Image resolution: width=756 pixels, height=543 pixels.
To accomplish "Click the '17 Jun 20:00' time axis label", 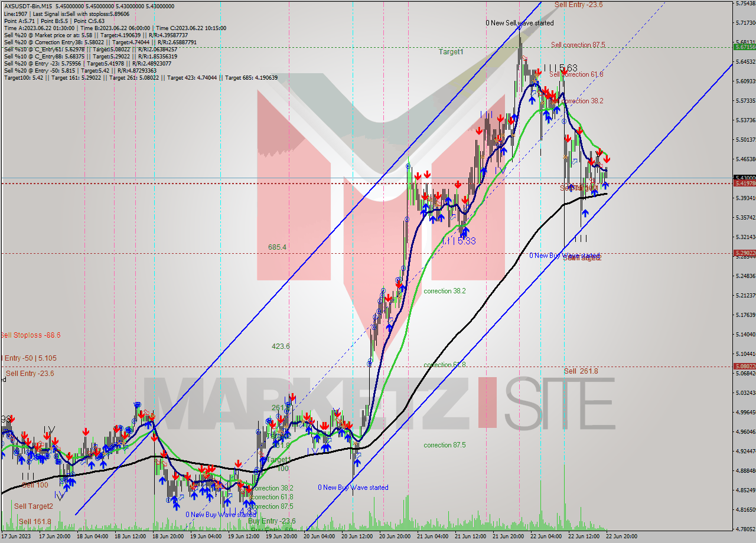I will point(56,537).
